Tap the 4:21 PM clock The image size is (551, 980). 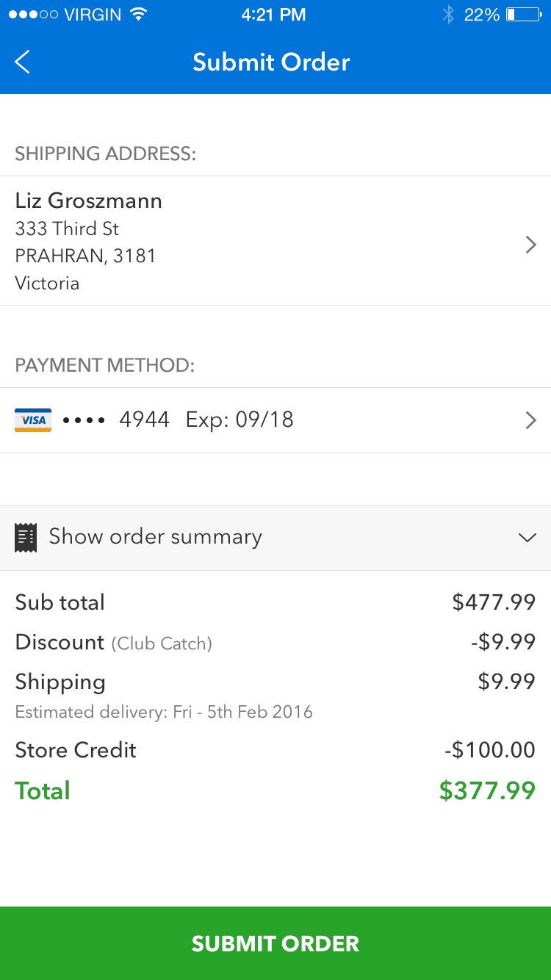pos(273,15)
